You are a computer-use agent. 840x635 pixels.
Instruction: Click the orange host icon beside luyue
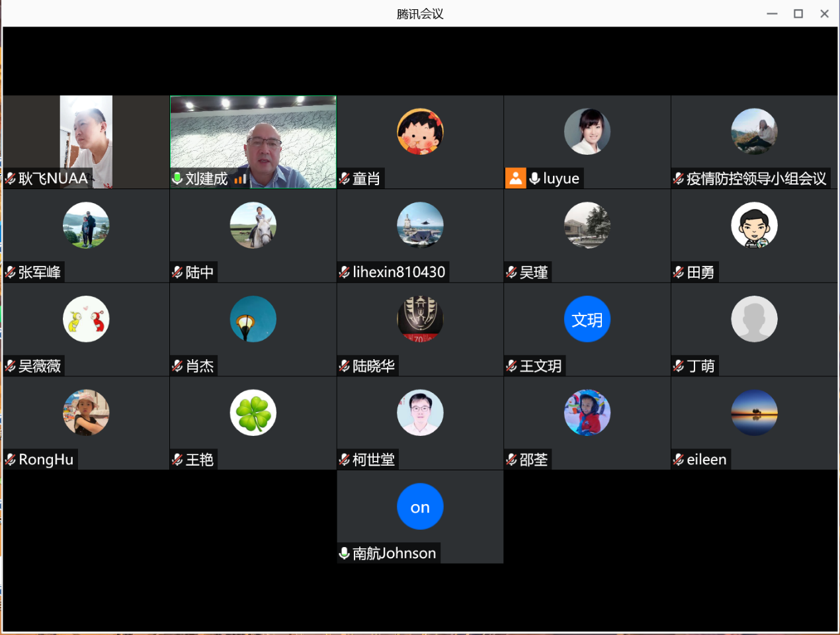tap(515, 178)
